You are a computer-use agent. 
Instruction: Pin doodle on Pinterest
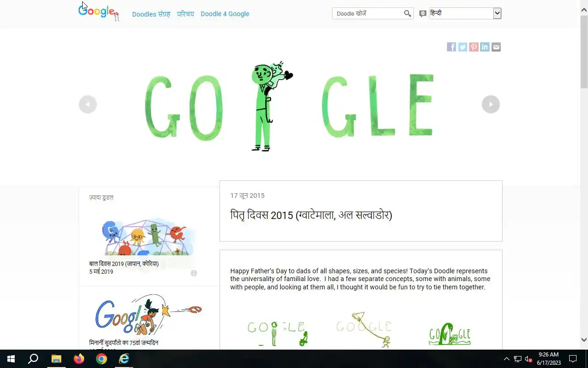coord(474,47)
